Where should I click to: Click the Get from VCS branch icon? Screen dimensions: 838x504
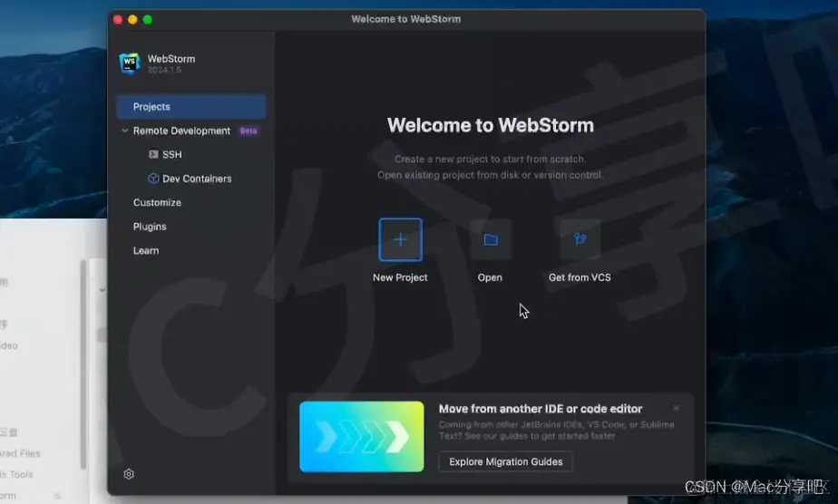click(x=580, y=239)
